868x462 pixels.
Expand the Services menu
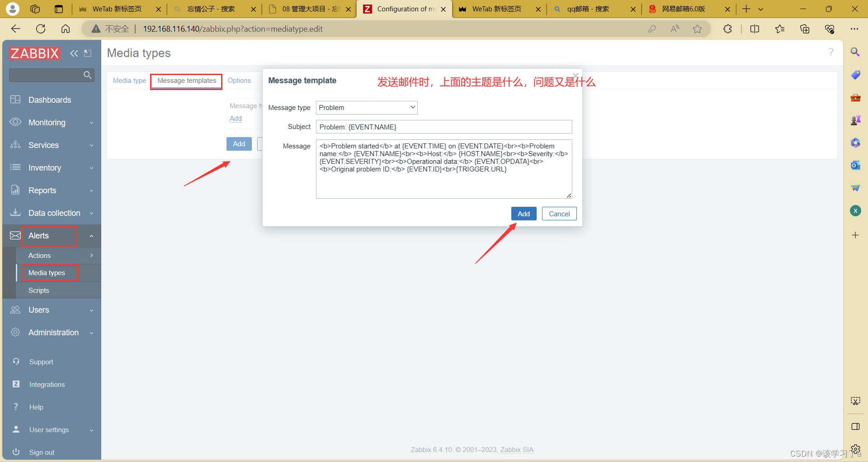(52, 145)
